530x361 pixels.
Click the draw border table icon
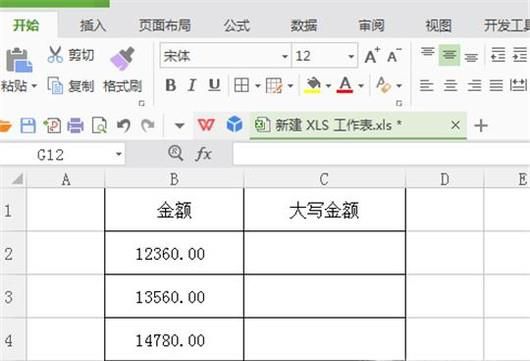[x=274, y=86]
